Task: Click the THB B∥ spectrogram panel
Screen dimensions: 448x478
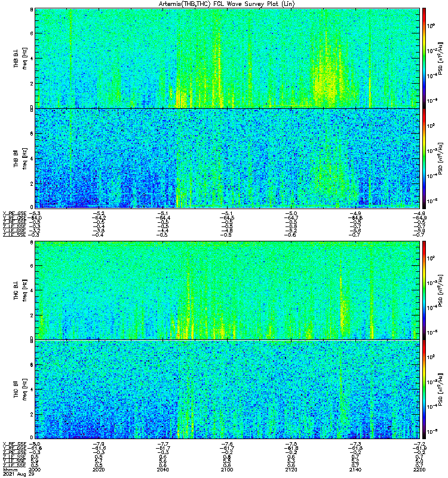Action: 228,158
